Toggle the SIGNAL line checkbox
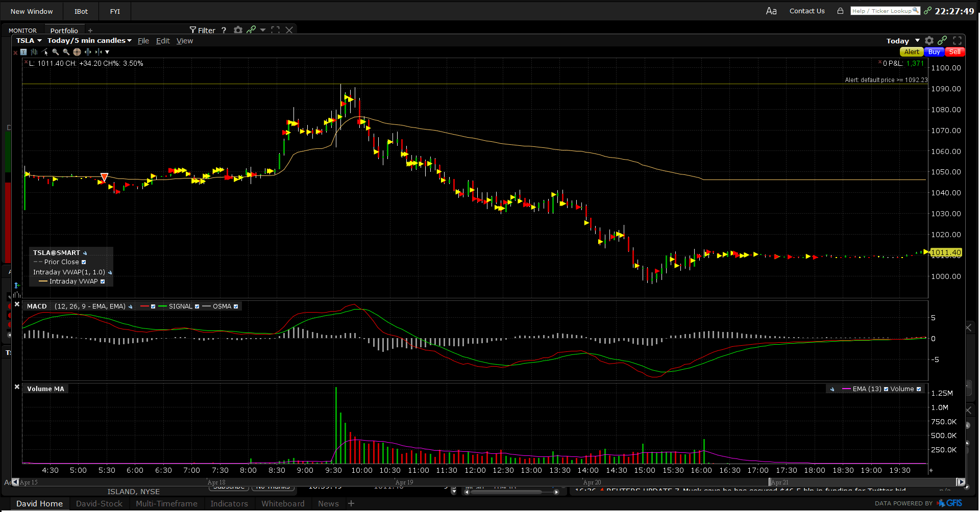 [197, 306]
